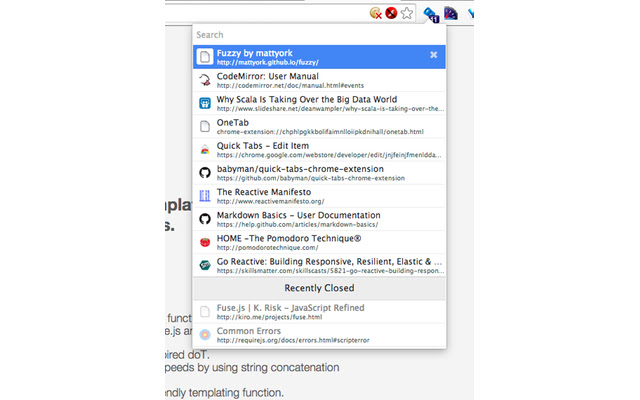640x400 pixels.
Task: Reopen Common Errors closed tab
Action: (319, 335)
